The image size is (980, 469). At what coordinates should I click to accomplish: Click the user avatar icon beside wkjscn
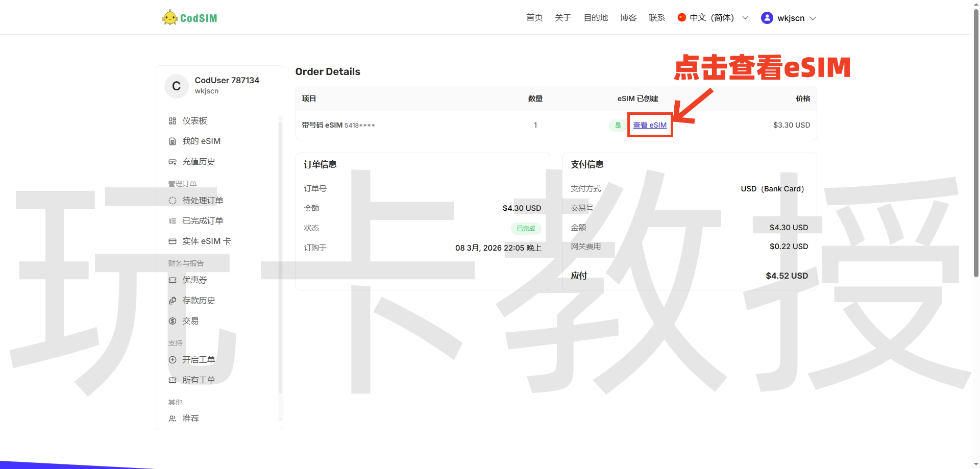(x=767, y=17)
